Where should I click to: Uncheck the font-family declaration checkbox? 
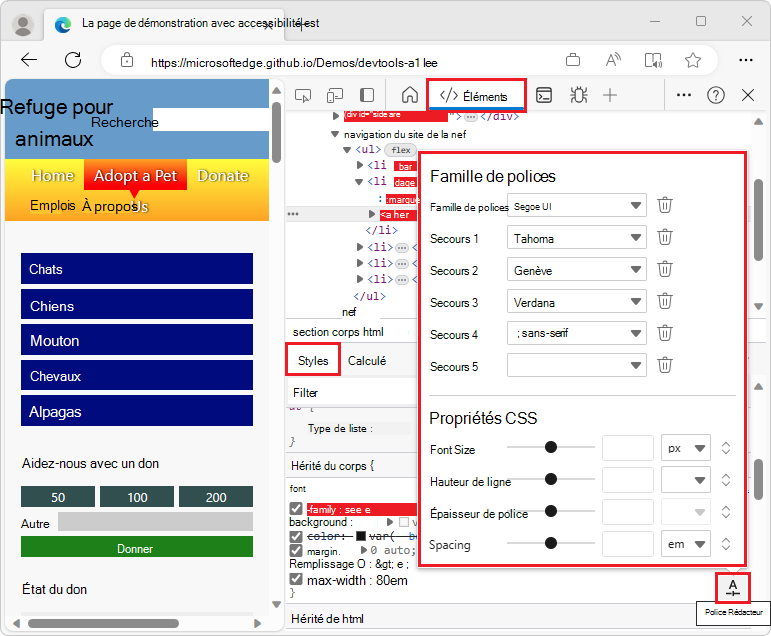296,508
